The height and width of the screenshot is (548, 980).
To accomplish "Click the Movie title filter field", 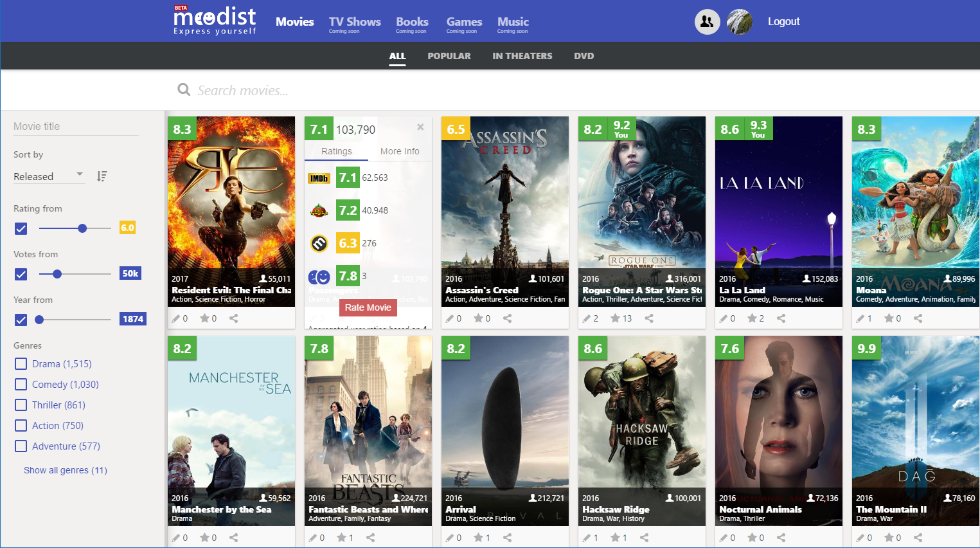I will [x=76, y=127].
